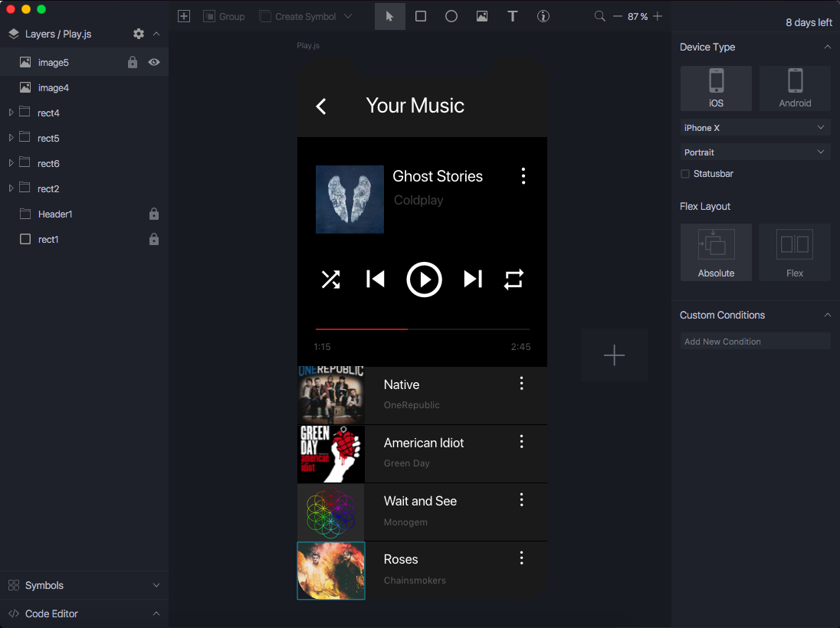This screenshot has height=628, width=840.
Task: Click the plus tile to add a screen
Action: tap(614, 355)
